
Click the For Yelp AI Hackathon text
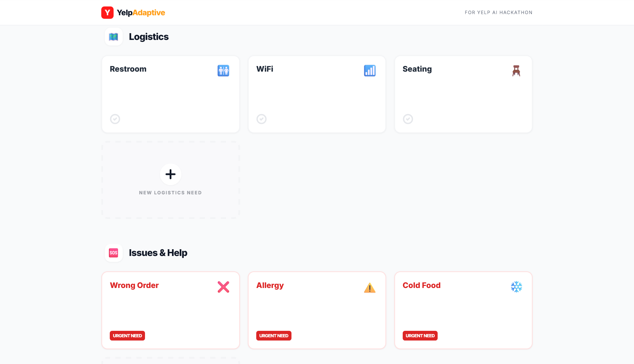pos(498,13)
